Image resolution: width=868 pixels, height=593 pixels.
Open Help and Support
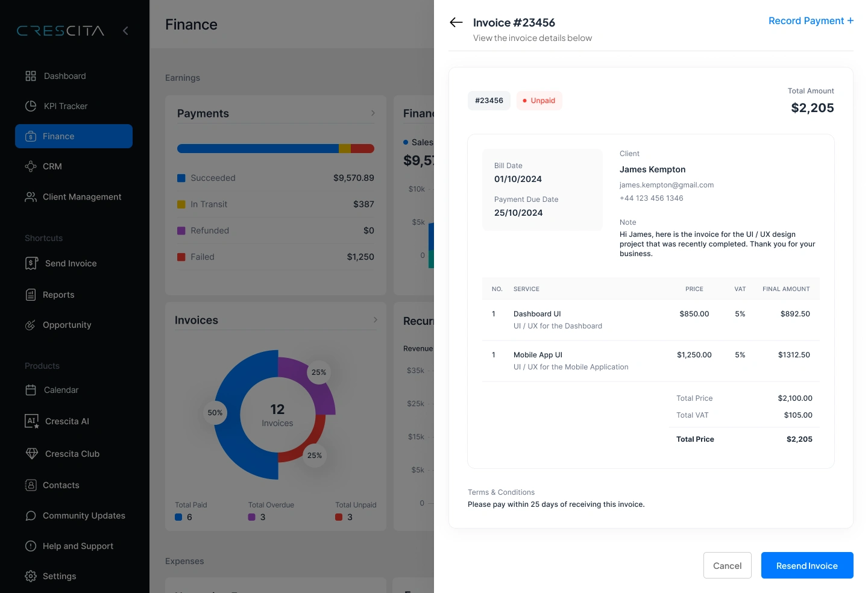point(78,546)
